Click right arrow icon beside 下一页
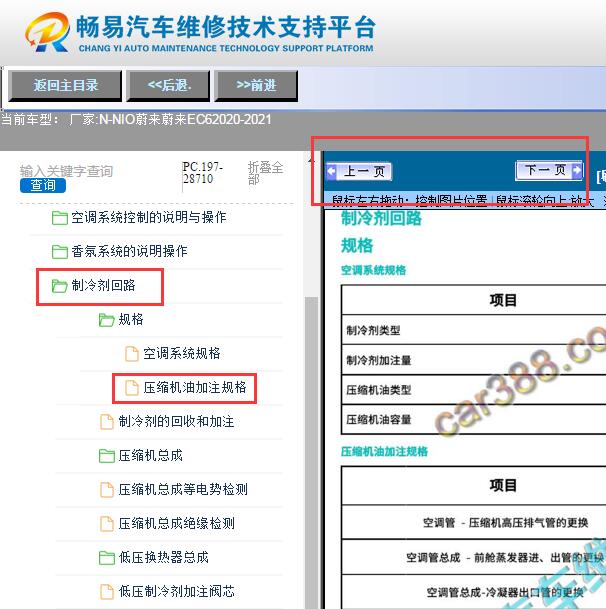Screen dimensions: 606x609 (x=577, y=171)
